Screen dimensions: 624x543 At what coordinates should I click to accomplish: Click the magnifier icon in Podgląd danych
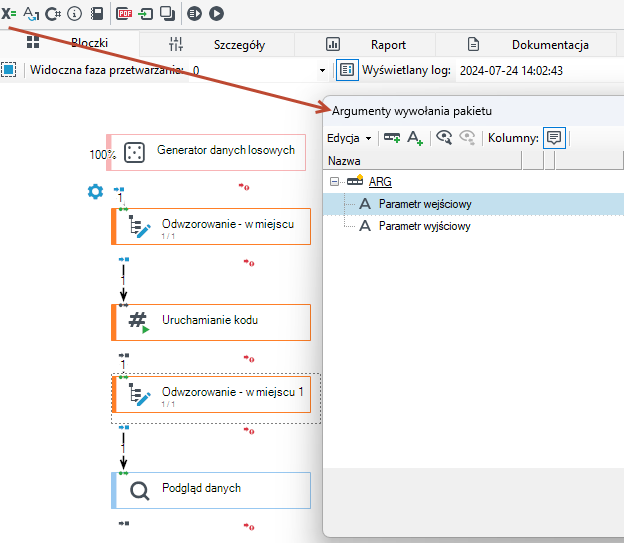pos(139,491)
